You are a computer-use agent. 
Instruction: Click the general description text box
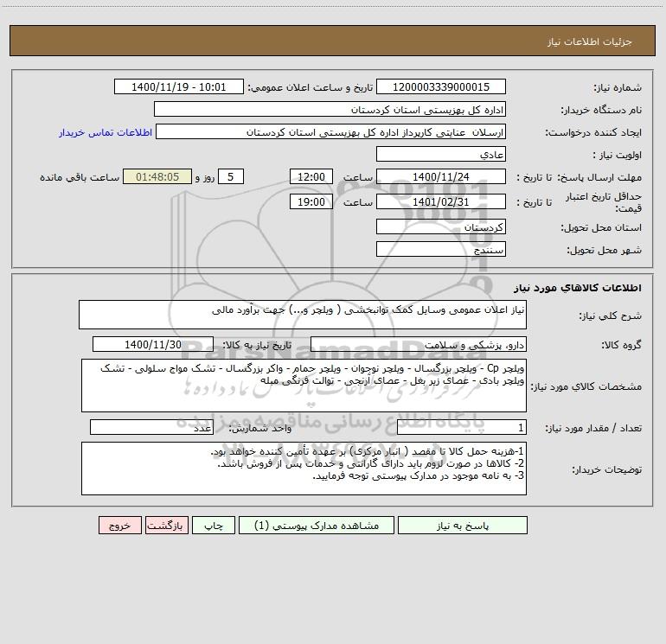303,315
